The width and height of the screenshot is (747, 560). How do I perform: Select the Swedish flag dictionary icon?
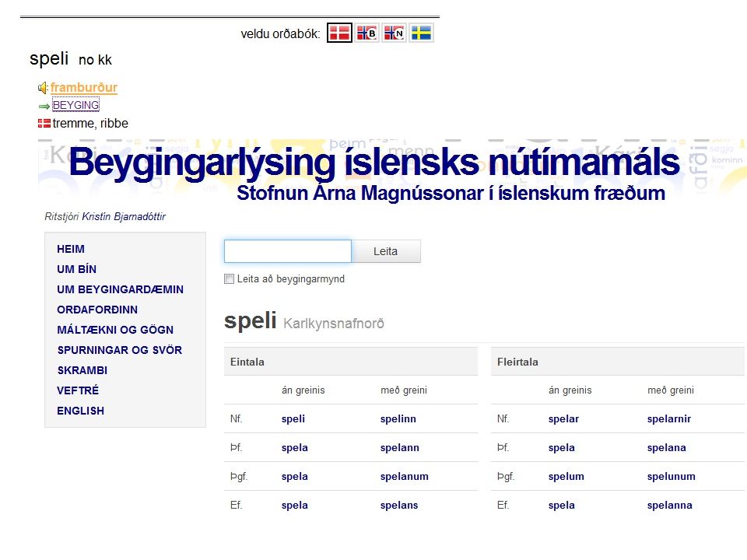tap(421, 33)
